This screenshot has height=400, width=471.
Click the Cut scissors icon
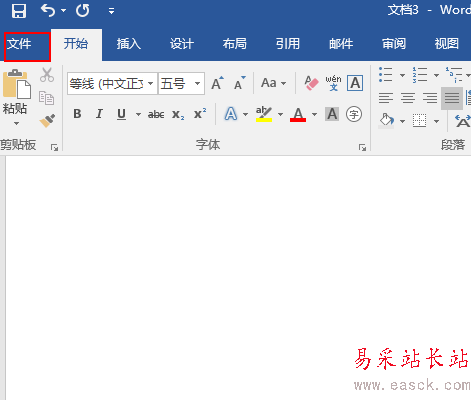(x=47, y=75)
